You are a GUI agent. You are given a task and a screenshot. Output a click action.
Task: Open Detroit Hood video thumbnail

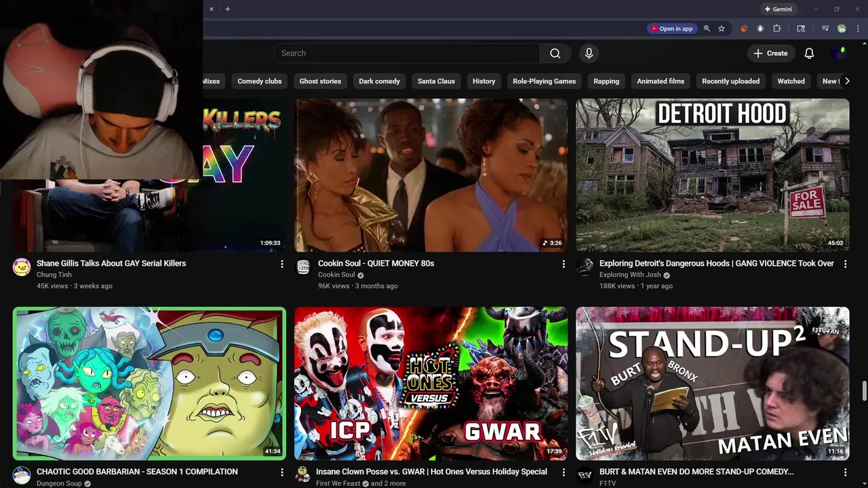(x=713, y=175)
